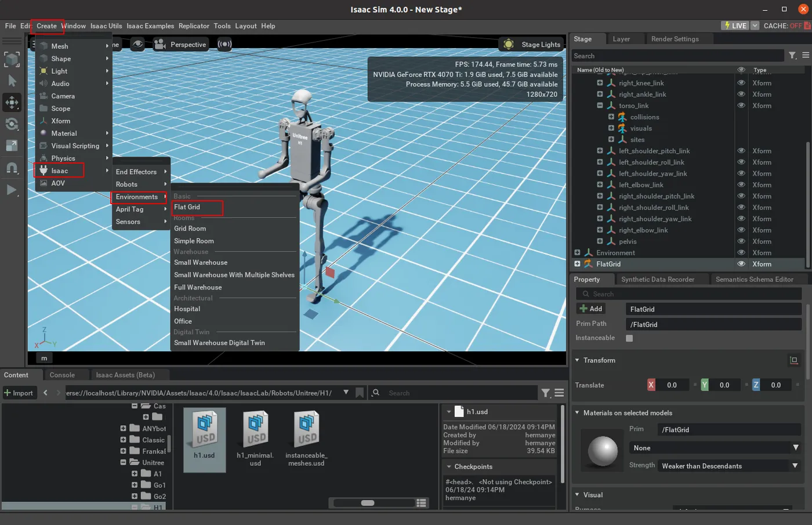The height and width of the screenshot is (525, 812).
Task: Open the Robots submenu
Action: [x=141, y=184]
